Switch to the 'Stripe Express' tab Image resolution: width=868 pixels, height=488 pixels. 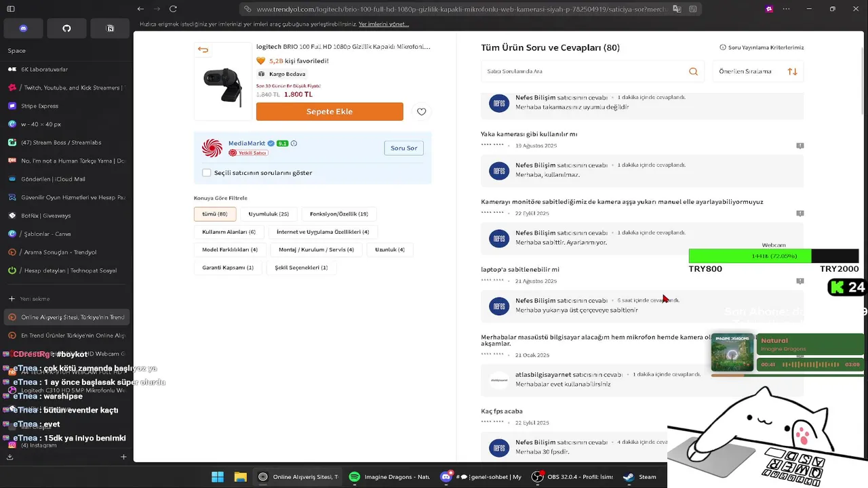click(x=65, y=106)
